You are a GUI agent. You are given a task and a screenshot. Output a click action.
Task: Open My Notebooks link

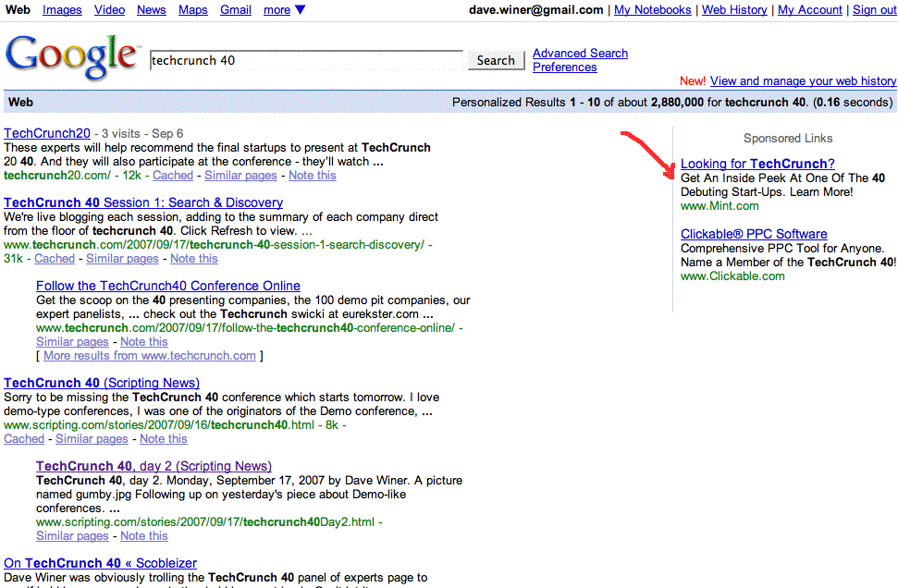click(x=652, y=10)
